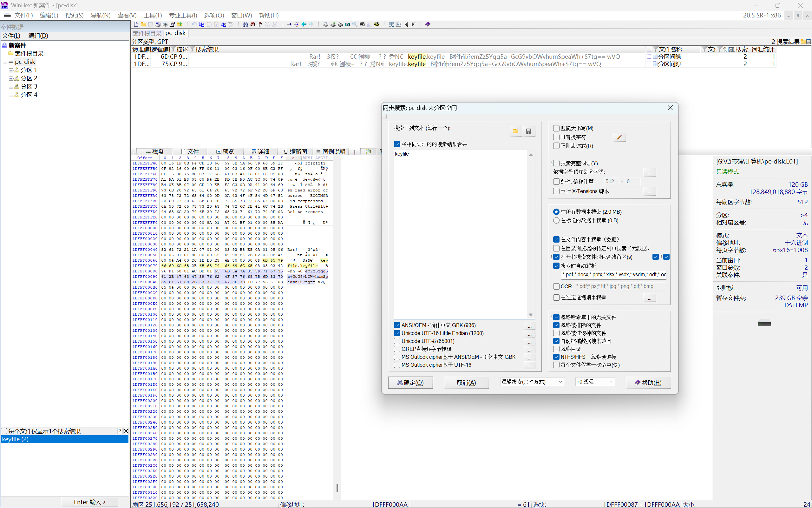Select the 在标记的数据中搜索 radio button
The width and height of the screenshot is (812, 508).
pos(556,220)
